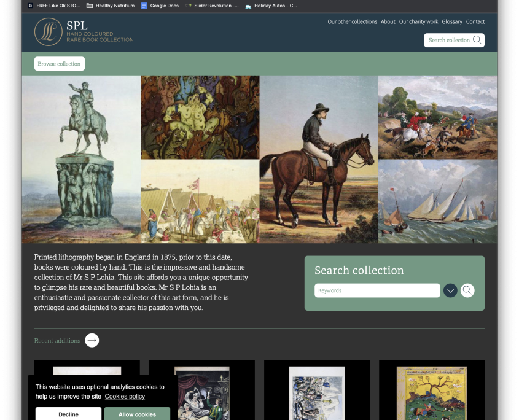Open the recent addition showing a crowd scene
This screenshot has height=420, width=519.
coord(317,393)
